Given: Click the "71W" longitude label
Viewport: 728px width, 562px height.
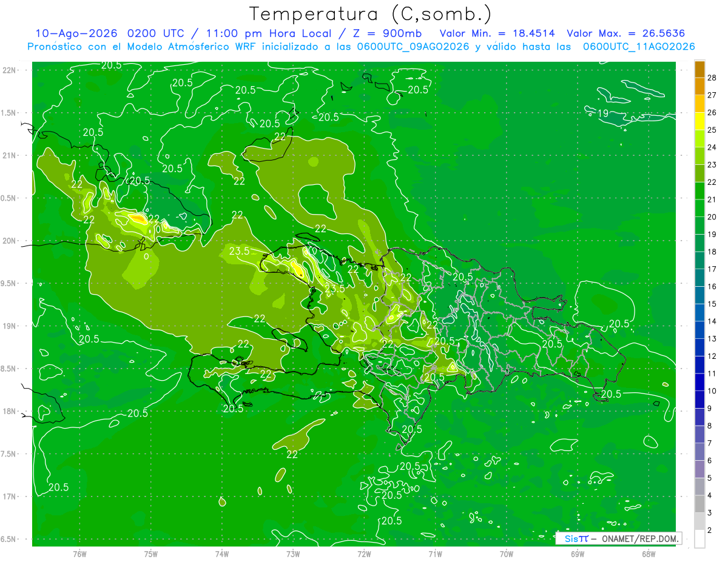Looking at the screenshot, I should click(435, 554).
